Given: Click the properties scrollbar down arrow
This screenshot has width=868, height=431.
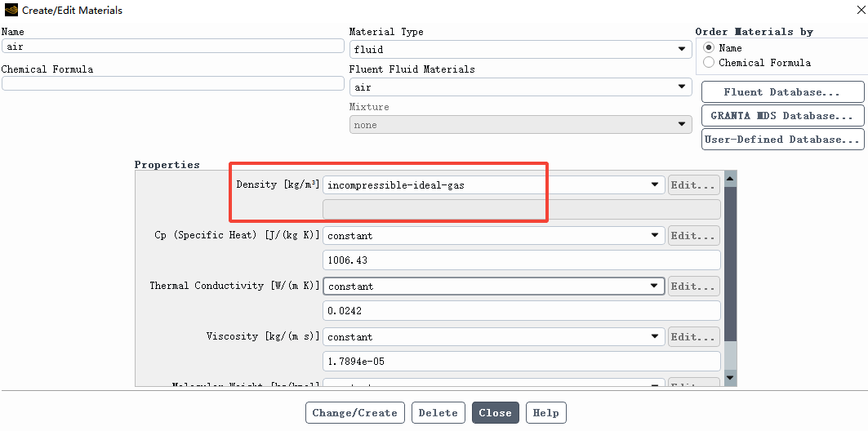Looking at the screenshot, I should [x=730, y=378].
